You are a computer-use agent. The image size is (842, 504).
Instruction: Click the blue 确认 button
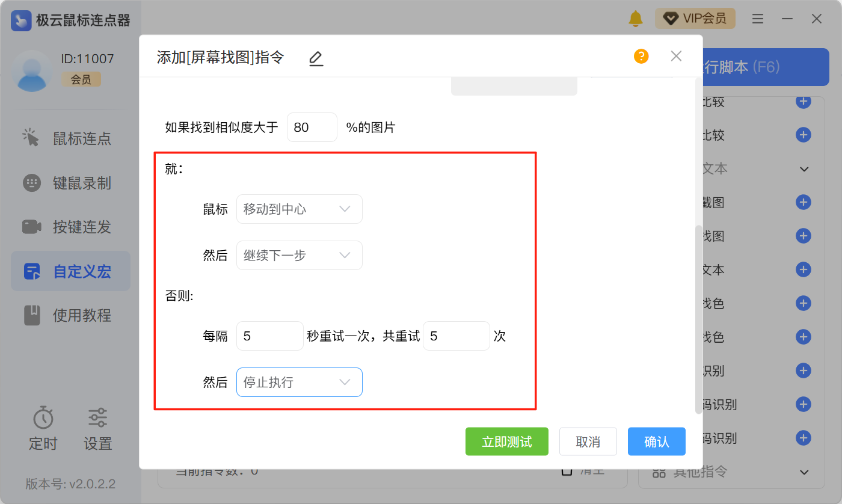tap(656, 442)
